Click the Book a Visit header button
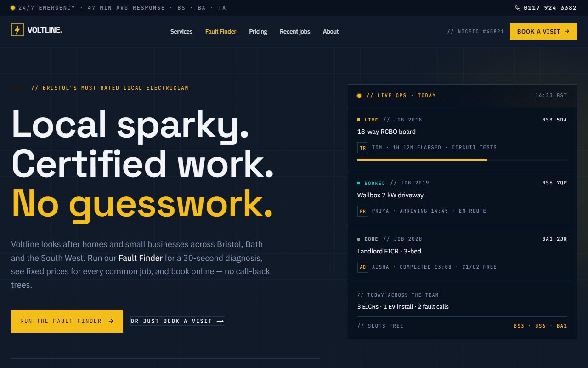 pos(543,32)
